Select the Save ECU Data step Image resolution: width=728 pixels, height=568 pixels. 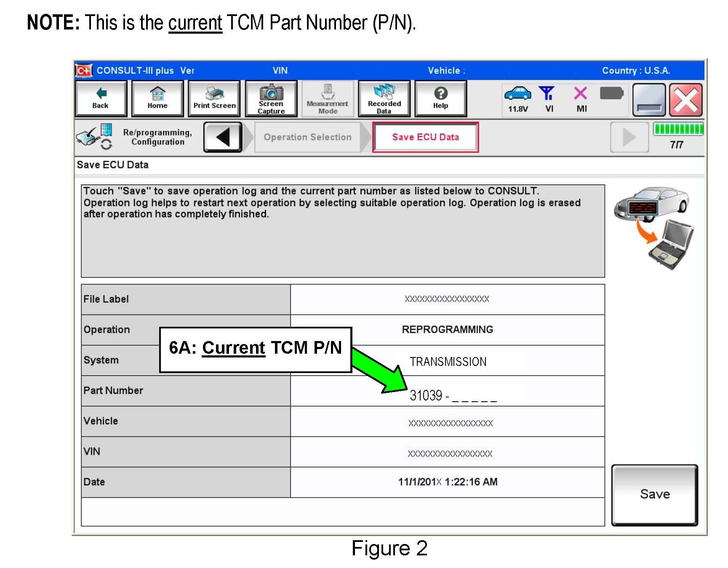click(425, 137)
